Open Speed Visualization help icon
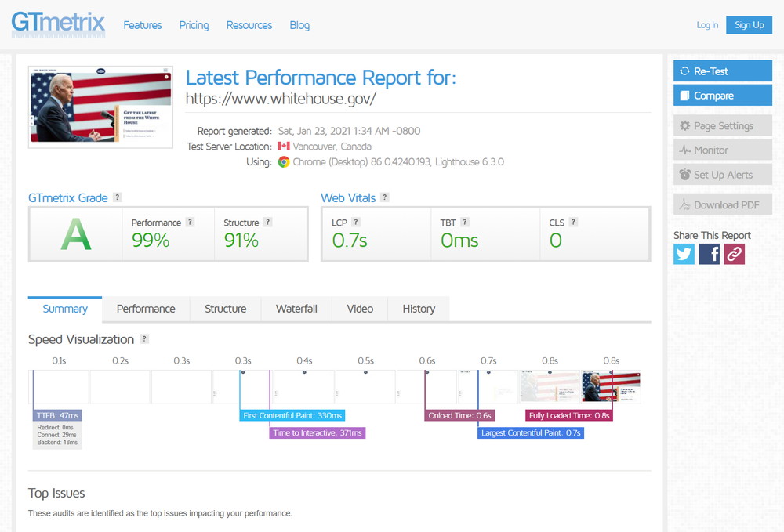Screen dimensions: 784x532 [x=144, y=338]
